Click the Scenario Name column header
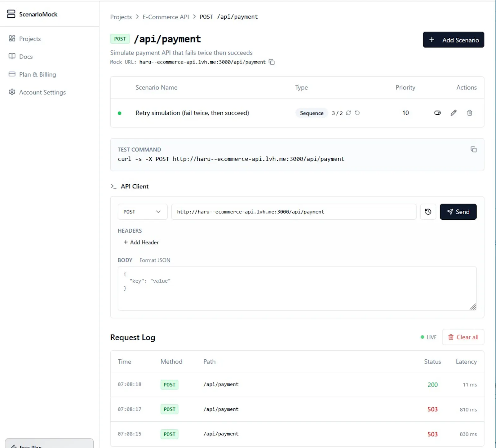Viewport: 496px width, 448px height. coord(156,87)
